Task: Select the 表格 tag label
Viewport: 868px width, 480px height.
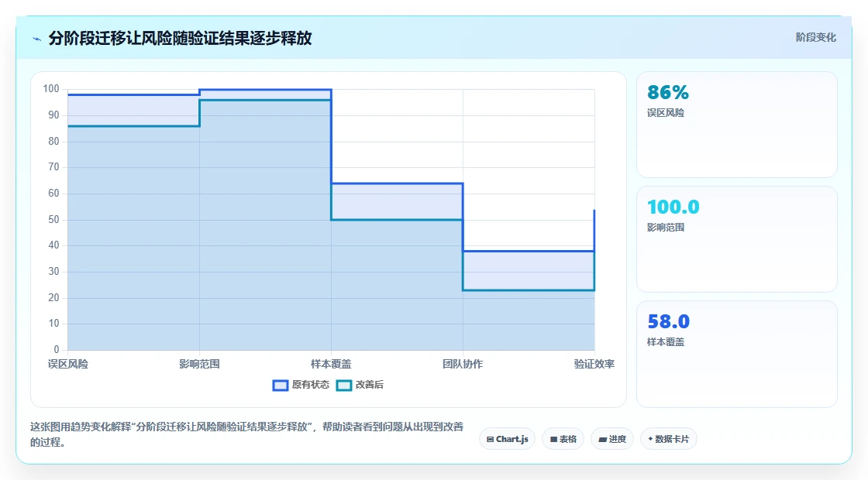Action: (x=568, y=439)
